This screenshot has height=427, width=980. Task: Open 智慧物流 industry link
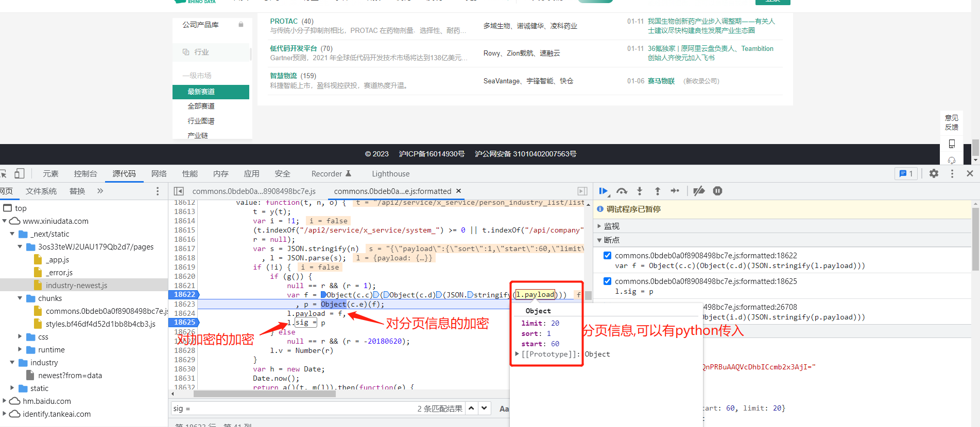click(x=284, y=76)
